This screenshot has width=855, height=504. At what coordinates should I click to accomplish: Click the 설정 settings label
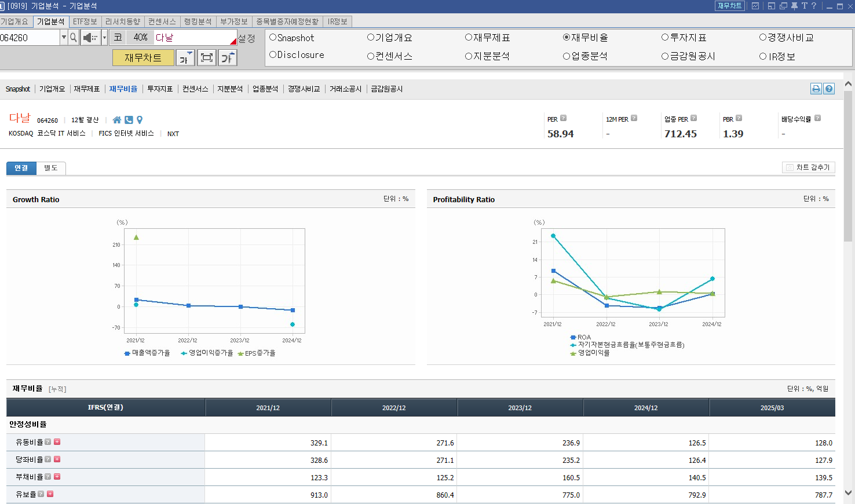coord(247,38)
